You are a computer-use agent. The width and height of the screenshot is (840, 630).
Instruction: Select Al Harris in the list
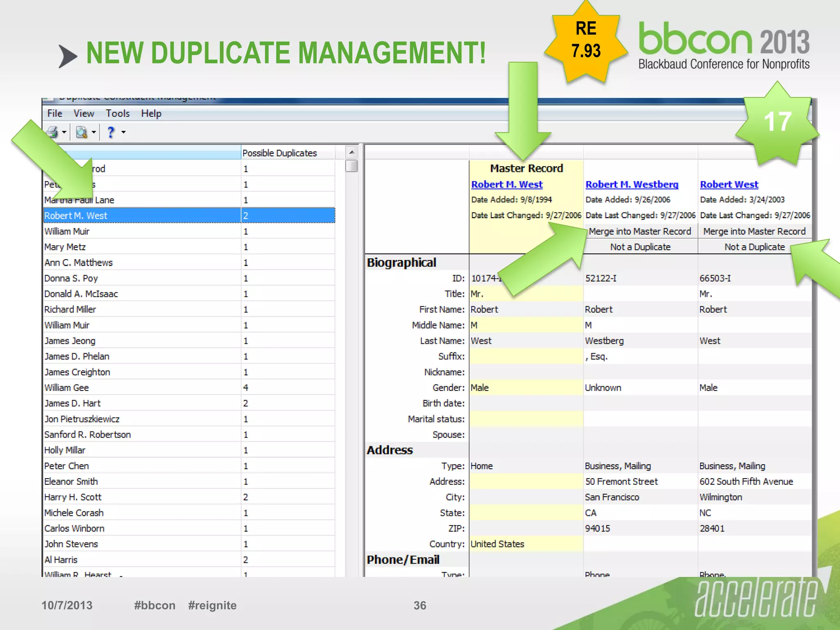pos(189,559)
